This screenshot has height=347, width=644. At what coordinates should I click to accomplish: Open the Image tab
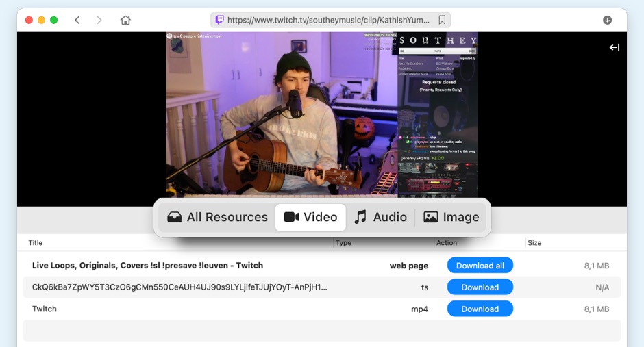[x=451, y=217]
